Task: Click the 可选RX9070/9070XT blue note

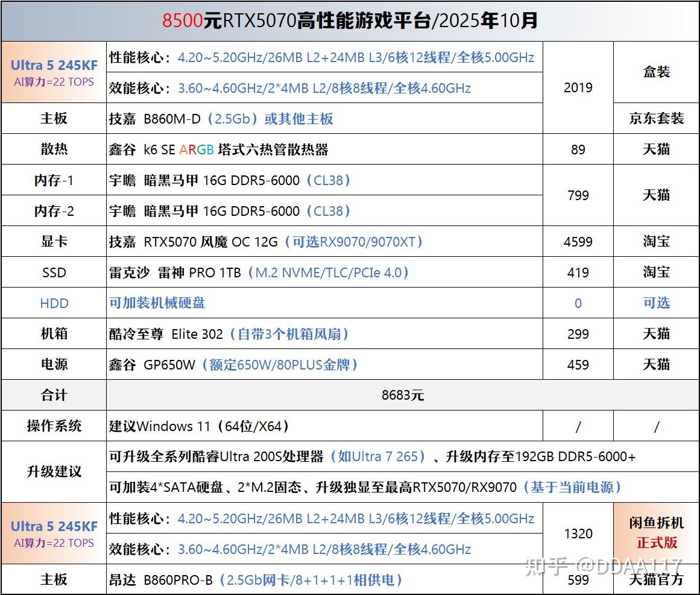Action: (353, 242)
